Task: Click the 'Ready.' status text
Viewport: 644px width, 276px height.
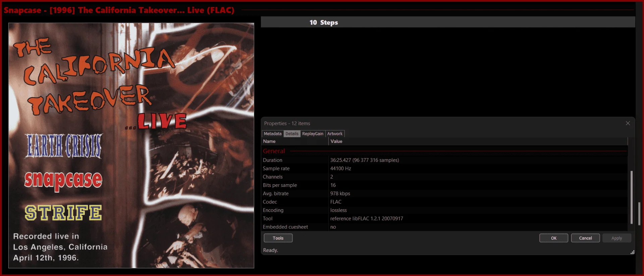Action: click(x=270, y=250)
